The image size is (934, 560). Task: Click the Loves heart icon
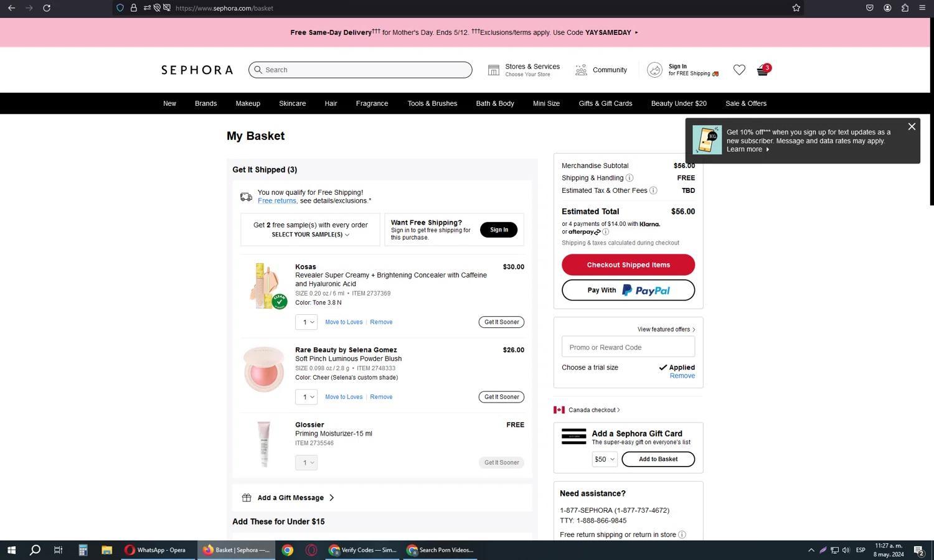739,70
